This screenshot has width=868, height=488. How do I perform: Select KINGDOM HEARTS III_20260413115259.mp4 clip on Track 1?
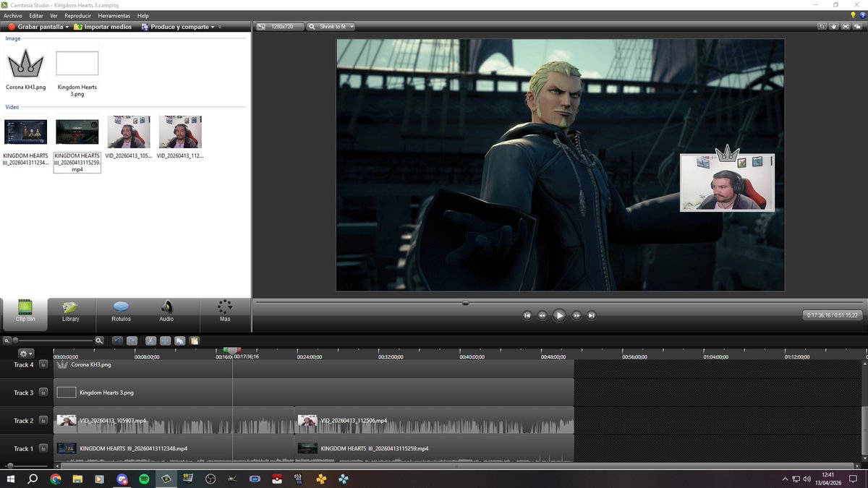pyautogui.click(x=434, y=448)
